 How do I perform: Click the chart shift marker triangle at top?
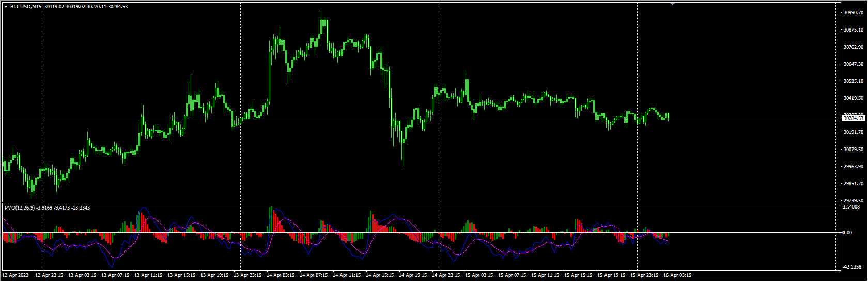pos(672,4)
